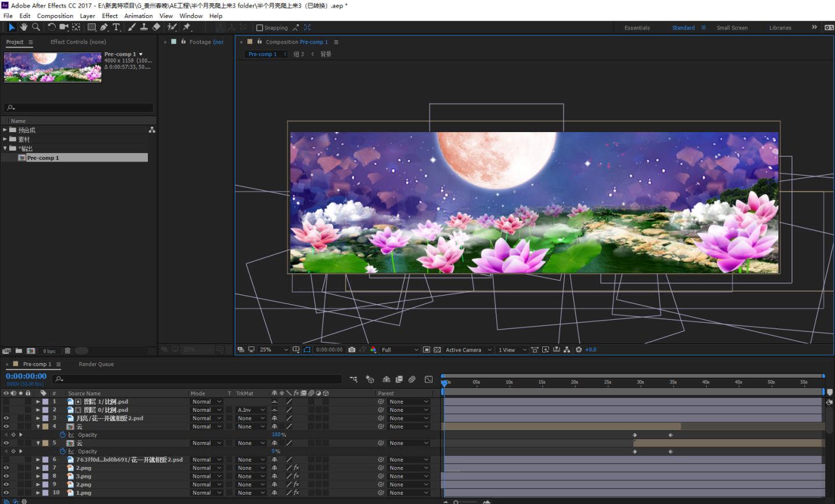Show layer 1 图层 1 using its visibility box
The width and height of the screenshot is (835, 504).
click(x=6, y=401)
